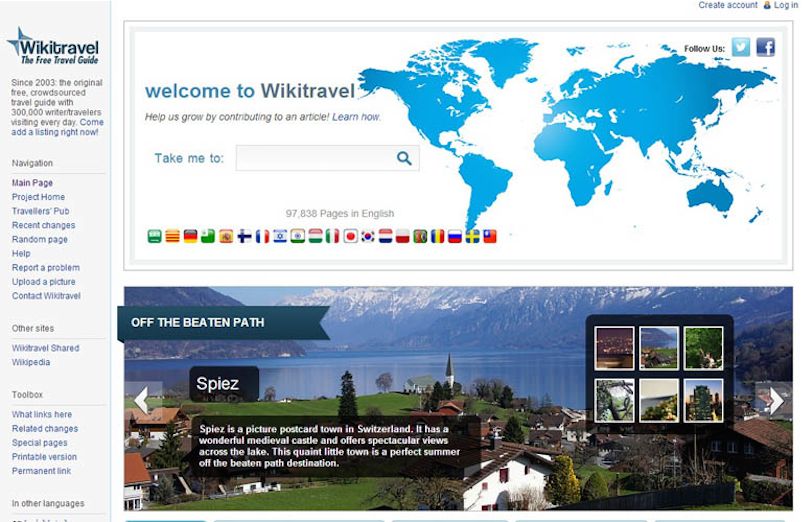Image resolution: width=802 pixels, height=522 pixels.
Task: Pick the Netherlands flag icon
Action: coord(385,236)
